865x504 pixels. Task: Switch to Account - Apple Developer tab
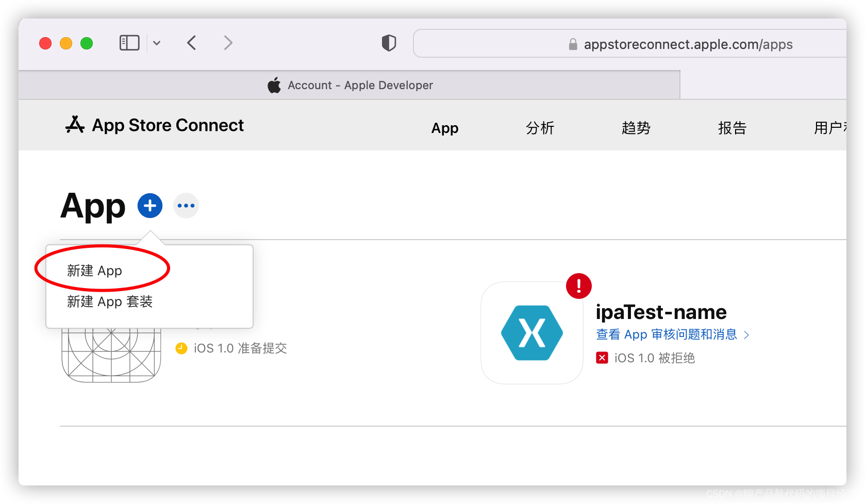point(350,85)
